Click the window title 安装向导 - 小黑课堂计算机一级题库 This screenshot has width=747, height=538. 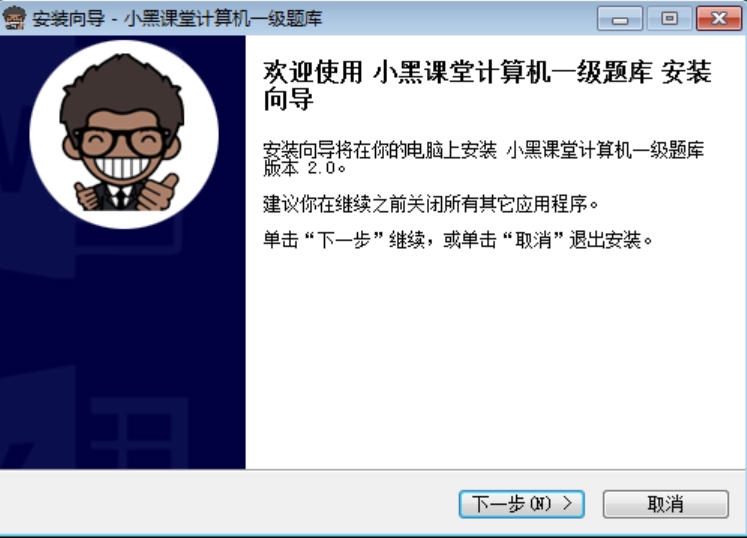tap(177, 19)
